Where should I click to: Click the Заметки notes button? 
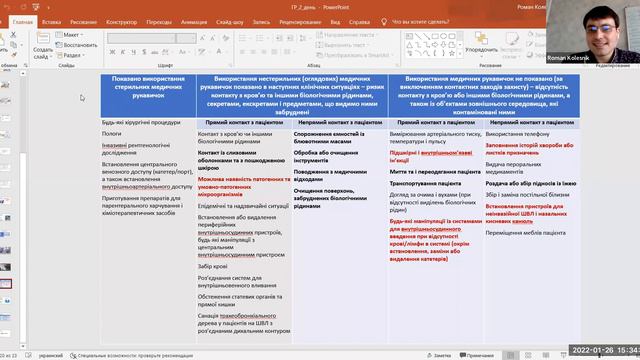click(439, 356)
